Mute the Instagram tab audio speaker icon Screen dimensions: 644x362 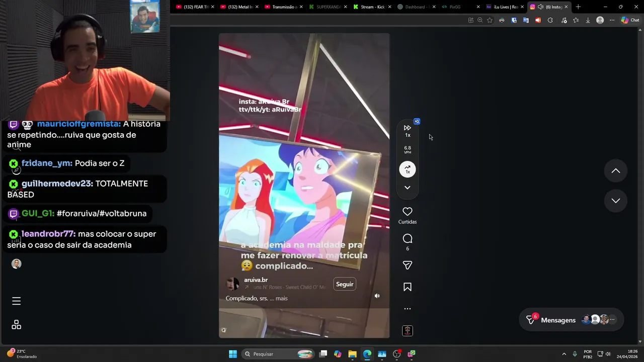pos(540,7)
